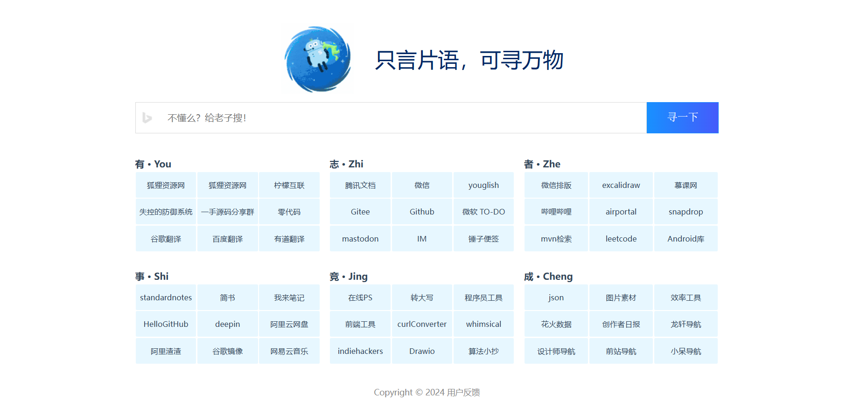The width and height of the screenshot is (868, 408).
Task: Open the Android库 link
Action: (686, 239)
